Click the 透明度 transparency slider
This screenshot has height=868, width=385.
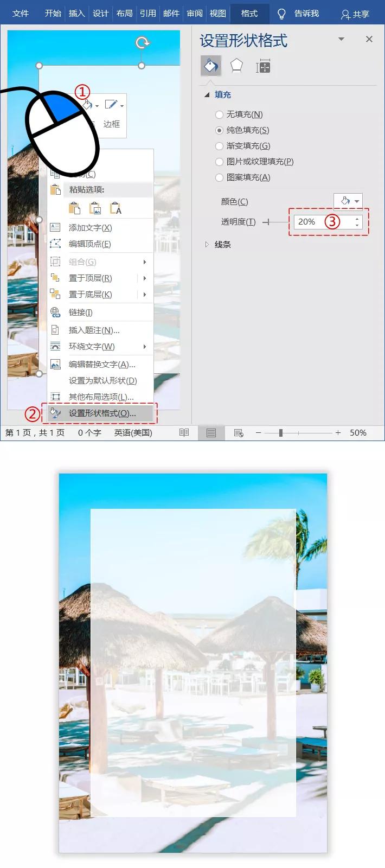276,222
